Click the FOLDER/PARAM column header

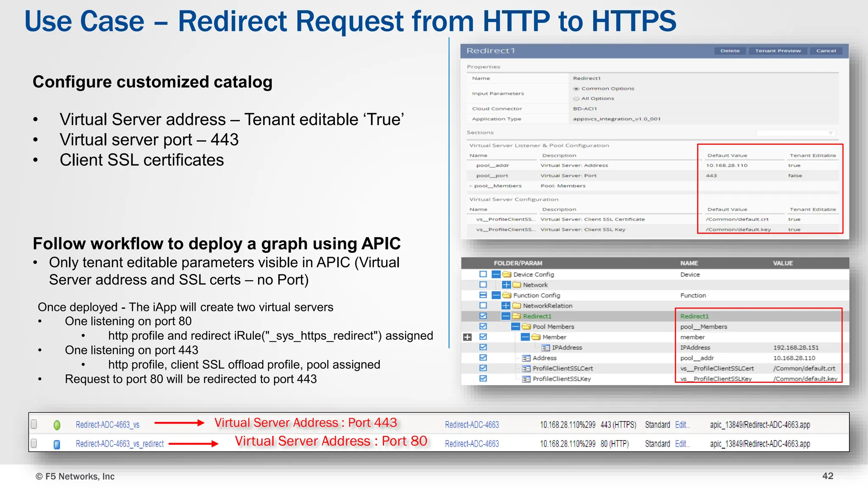coord(518,263)
